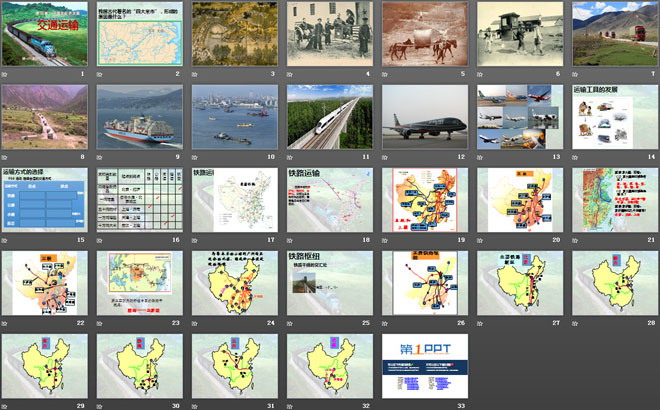Select slide 3 with the ancient painting
Image resolution: width=660 pixels, height=410 pixels.
[235, 34]
